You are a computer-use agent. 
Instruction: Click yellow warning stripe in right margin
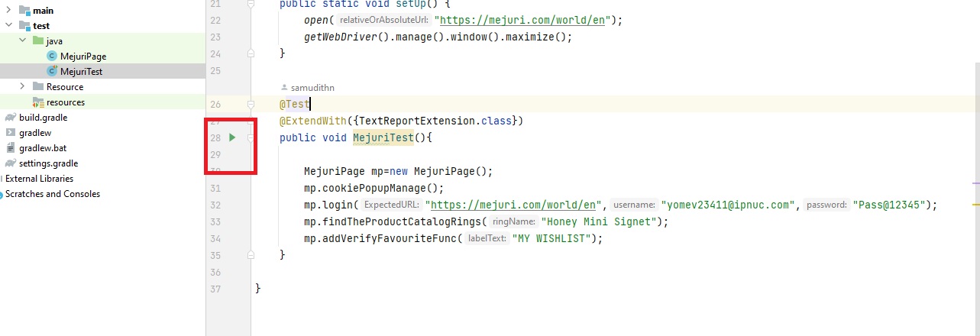[x=975, y=205]
